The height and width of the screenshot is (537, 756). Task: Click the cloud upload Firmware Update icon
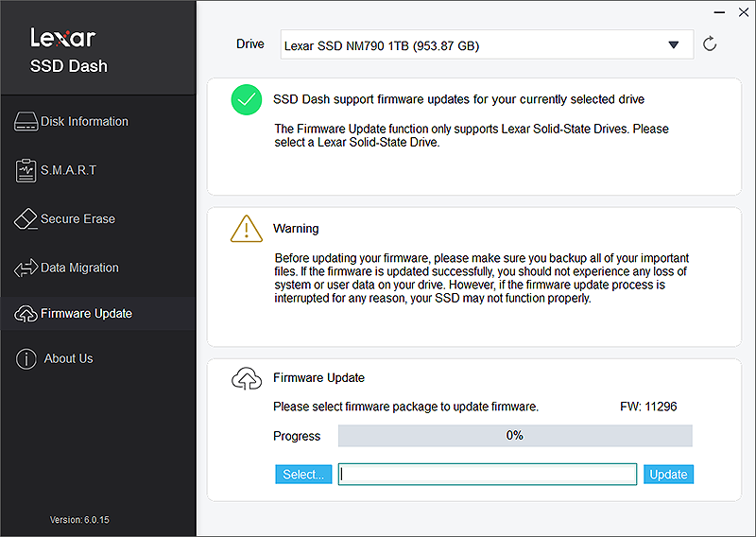(246, 378)
